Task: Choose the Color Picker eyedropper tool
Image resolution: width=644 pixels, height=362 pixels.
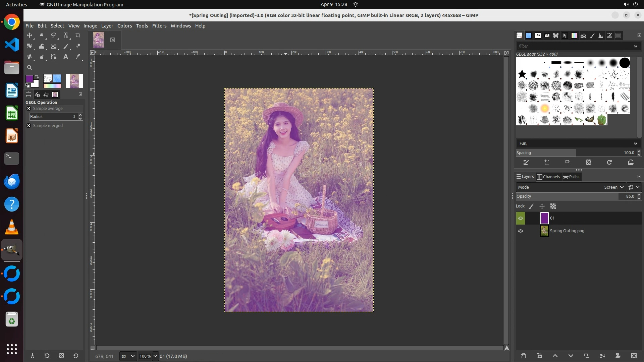Action: pyautogui.click(x=78, y=57)
